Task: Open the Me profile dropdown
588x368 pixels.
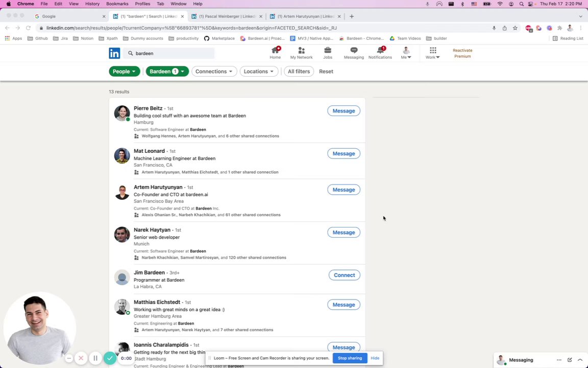Action: [406, 53]
